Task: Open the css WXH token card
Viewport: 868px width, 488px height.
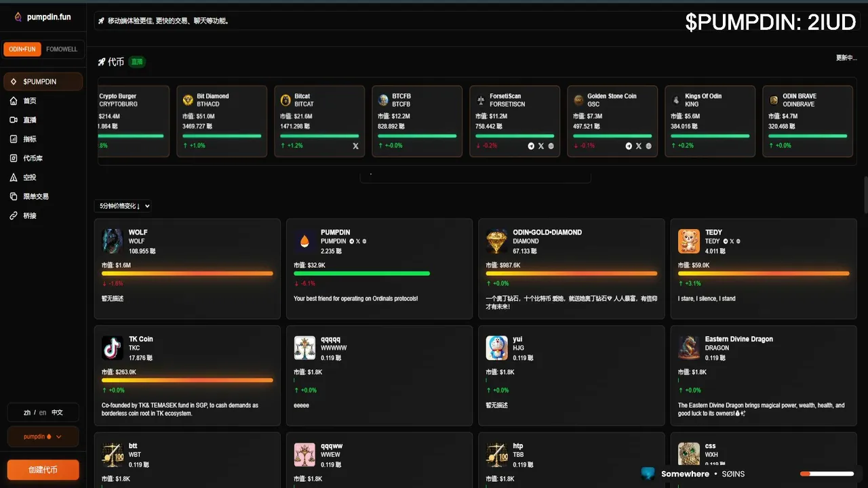Action: click(x=764, y=460)
